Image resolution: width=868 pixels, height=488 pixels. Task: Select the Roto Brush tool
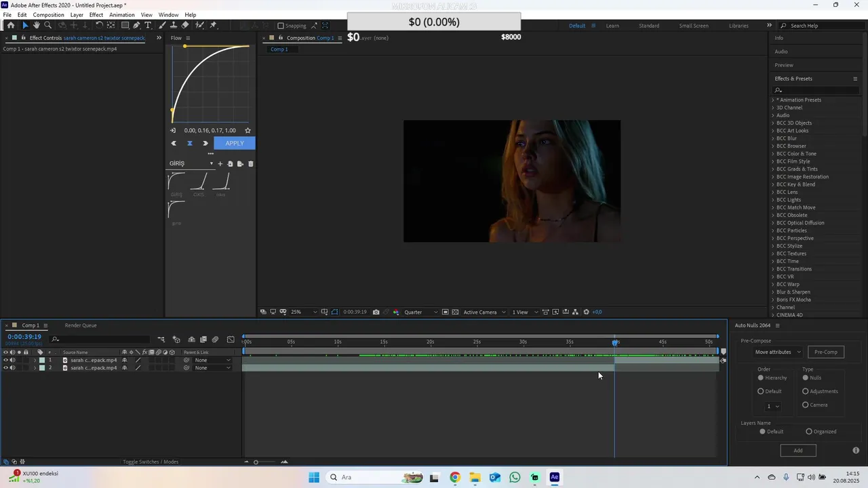click(199, 25)
